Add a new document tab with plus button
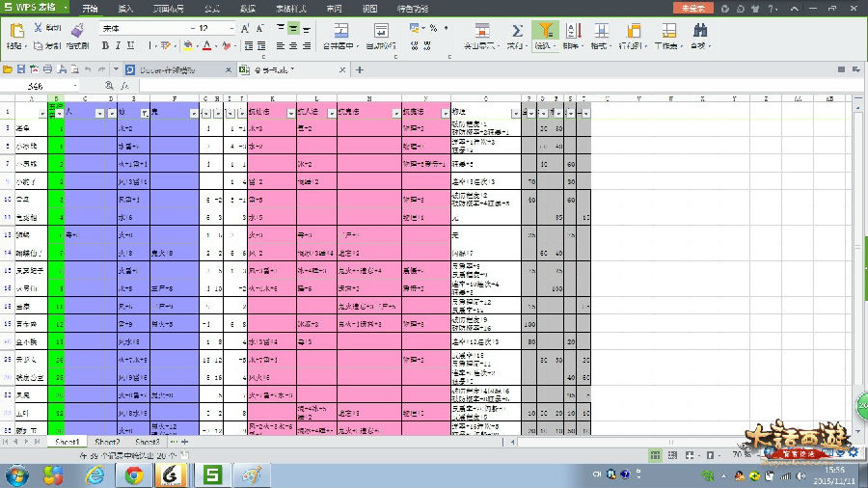 tap(360, 69)
